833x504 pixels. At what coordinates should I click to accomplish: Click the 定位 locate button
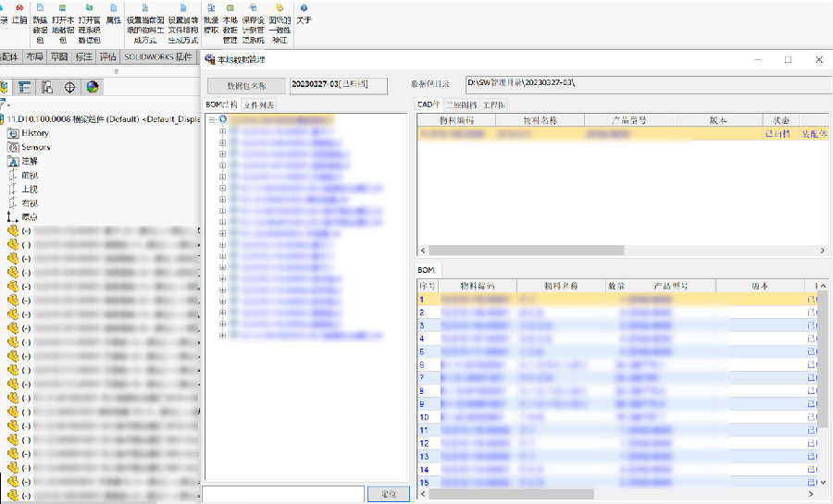tap(389, 494)
